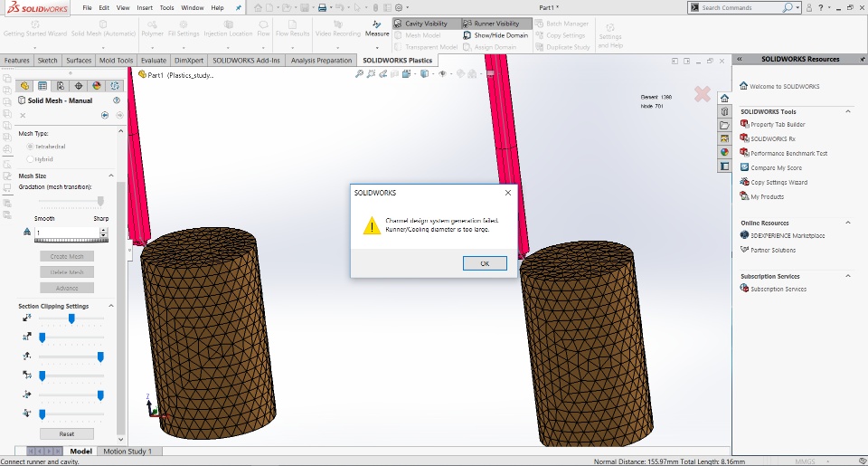
Task: Click the Solid Mesh help icon
Action: click(117, 100)
